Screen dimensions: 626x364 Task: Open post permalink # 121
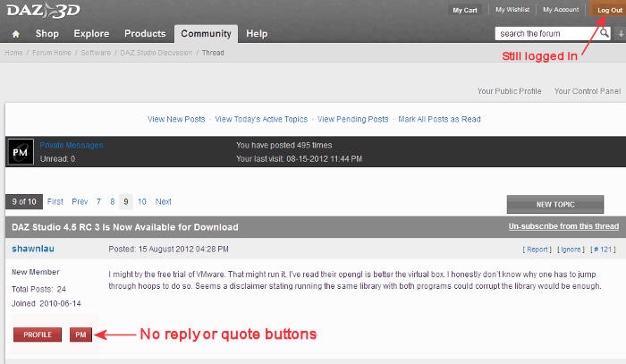click(x=603, y=250)
